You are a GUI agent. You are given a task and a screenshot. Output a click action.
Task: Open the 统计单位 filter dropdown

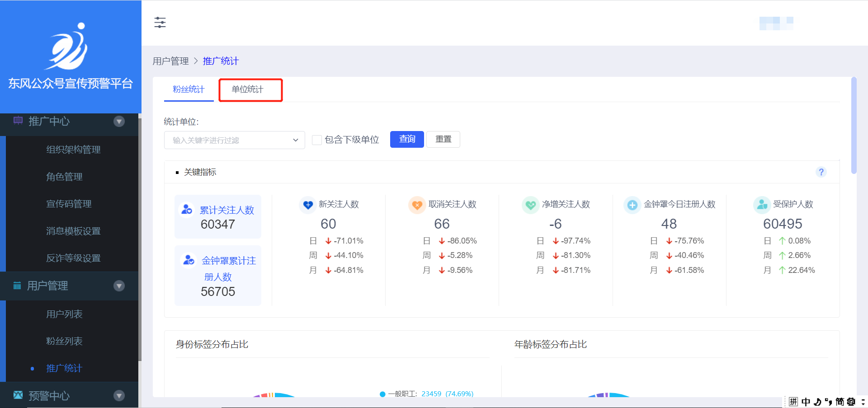(234, 140)
